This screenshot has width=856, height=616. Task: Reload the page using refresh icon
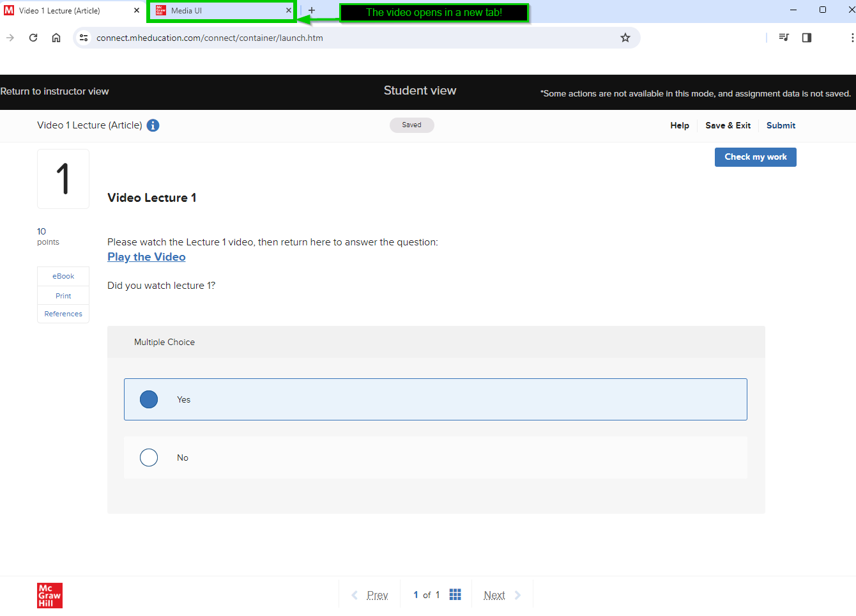pos(33,38)
